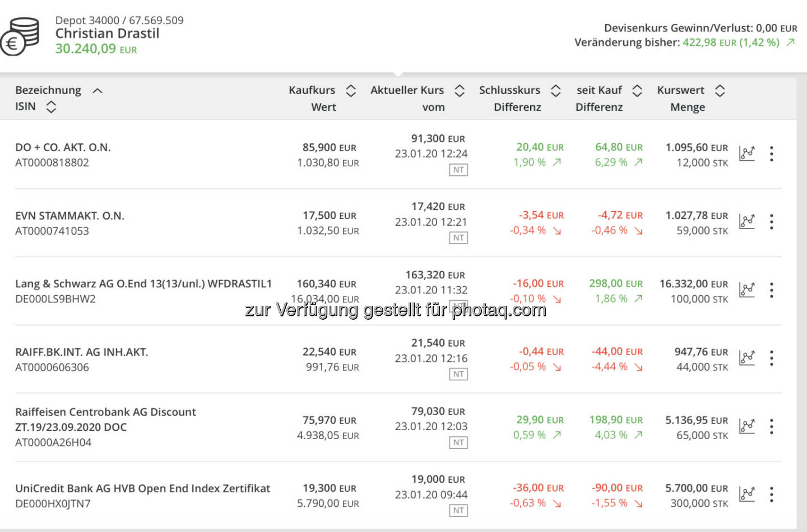Sort by Kurswert column
807x532 pixels.
pyautogui.click(x=720, y=91)
